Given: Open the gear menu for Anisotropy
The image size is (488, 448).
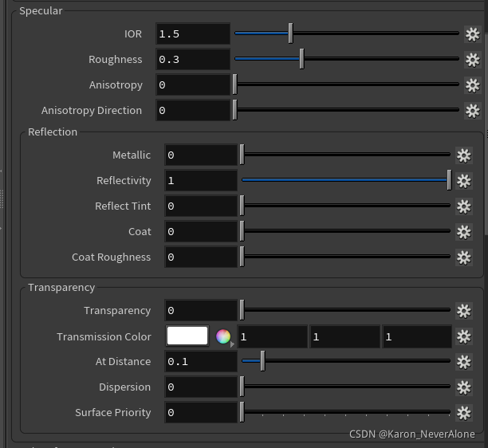Looking at the screenshot, I should coord(472,85).
